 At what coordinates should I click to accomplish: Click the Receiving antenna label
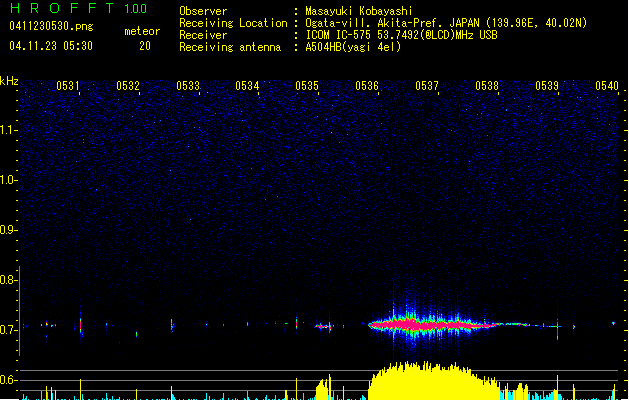click(x=230, y=47)
